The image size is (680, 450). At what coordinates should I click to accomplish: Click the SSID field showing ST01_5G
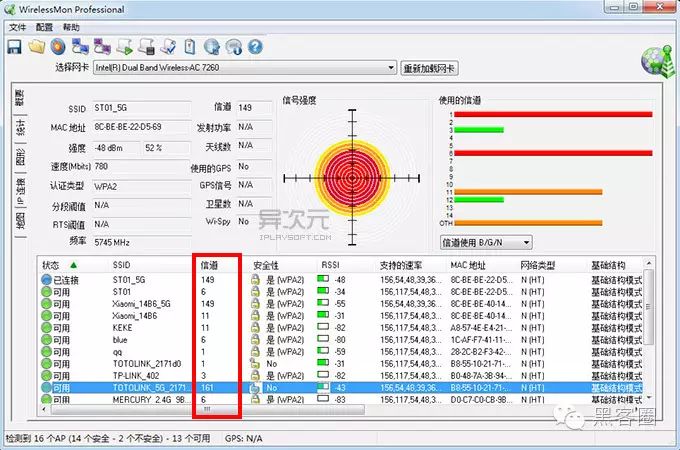tap(141, 108)
